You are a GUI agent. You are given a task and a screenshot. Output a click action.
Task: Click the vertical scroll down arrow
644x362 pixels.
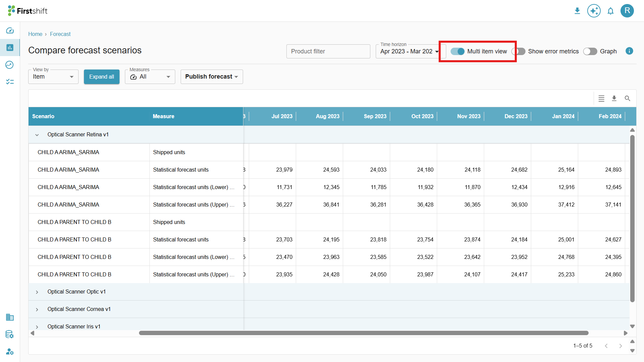[632, 326]
